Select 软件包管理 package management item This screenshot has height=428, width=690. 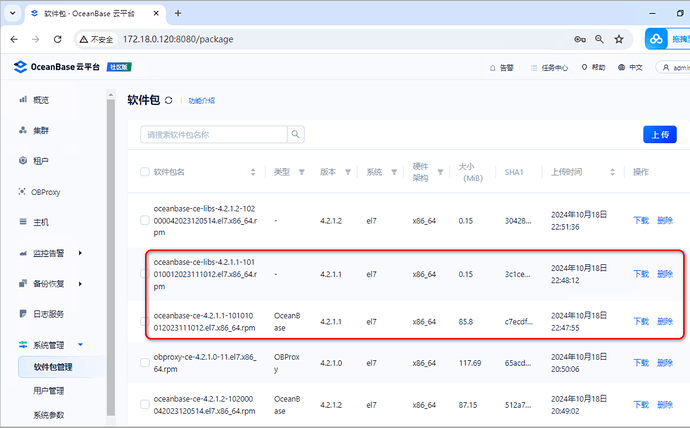pyautogui.click(x=61, y=367)
